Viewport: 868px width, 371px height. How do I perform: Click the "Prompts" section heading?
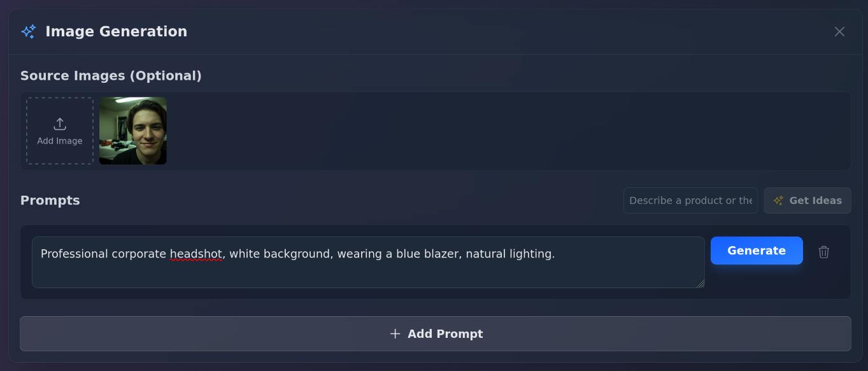coord(50,200)
